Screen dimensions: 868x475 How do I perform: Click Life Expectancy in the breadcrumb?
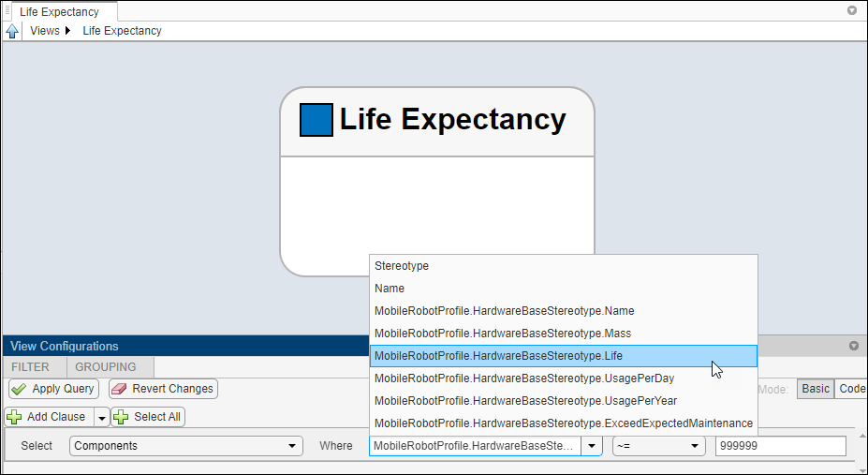coord(122,31)
